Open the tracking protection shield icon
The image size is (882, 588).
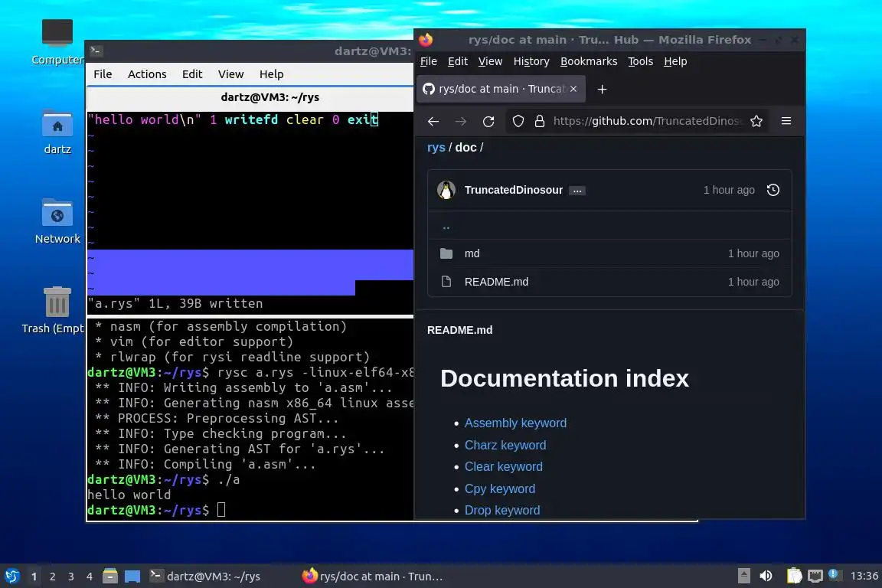518,122
